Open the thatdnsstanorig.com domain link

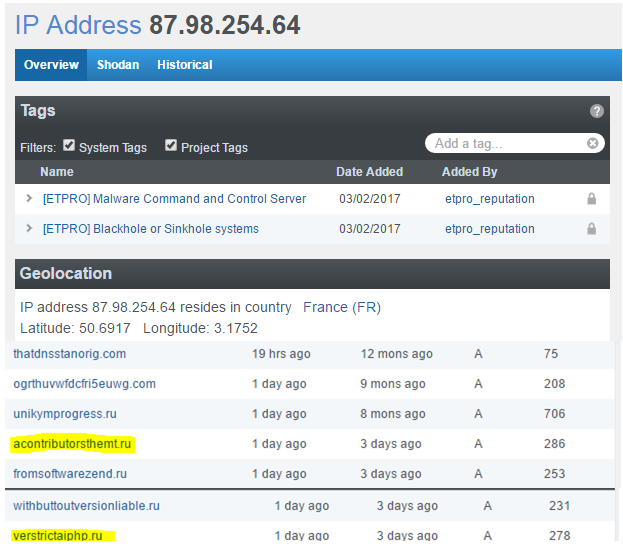69,354
